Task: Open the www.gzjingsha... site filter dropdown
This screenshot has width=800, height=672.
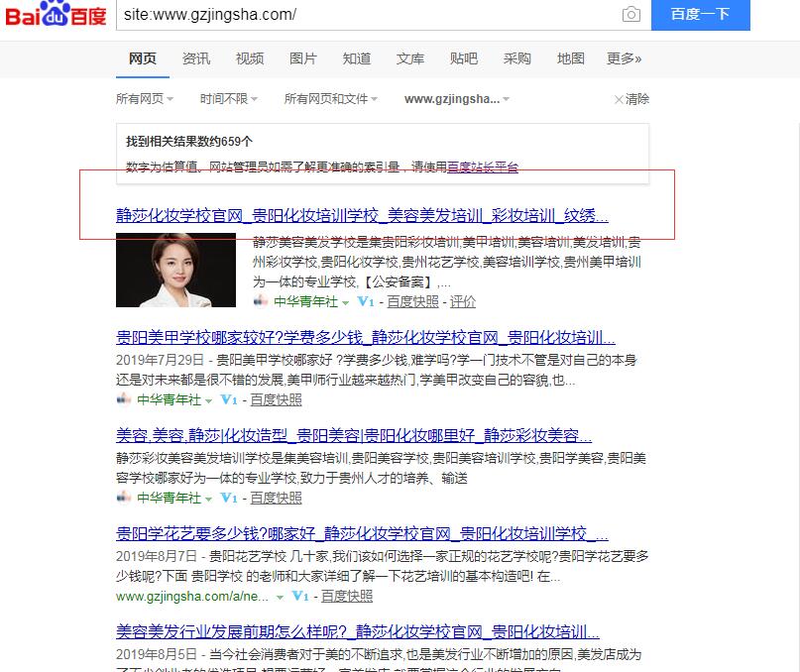Action: pos(457,98)
